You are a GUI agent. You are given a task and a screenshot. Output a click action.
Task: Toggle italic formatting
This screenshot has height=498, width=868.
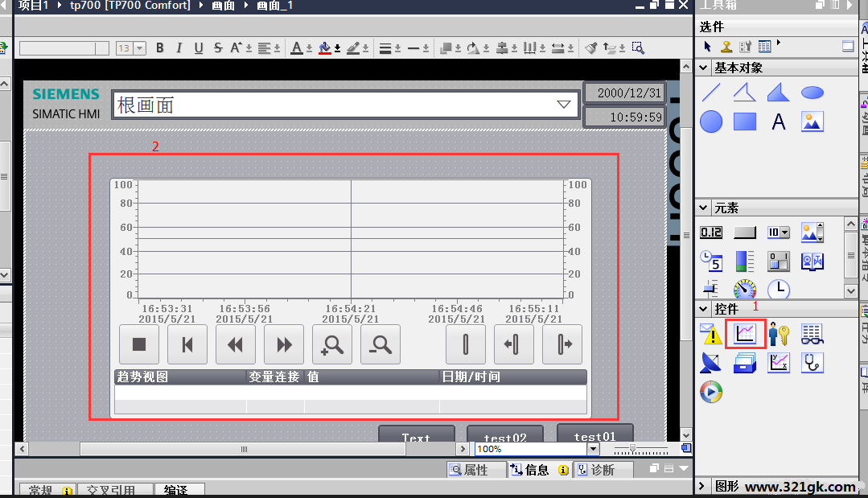coord(179,48)
